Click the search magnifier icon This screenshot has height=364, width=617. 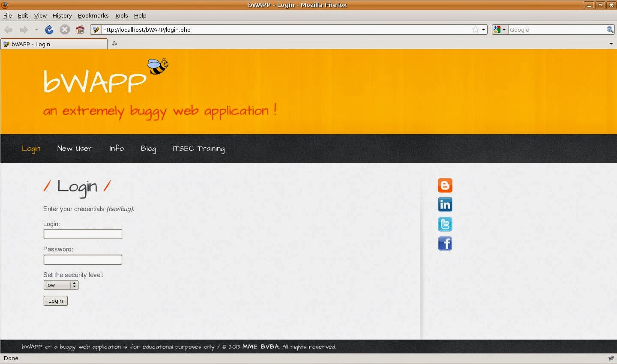[x=610, y=30]
